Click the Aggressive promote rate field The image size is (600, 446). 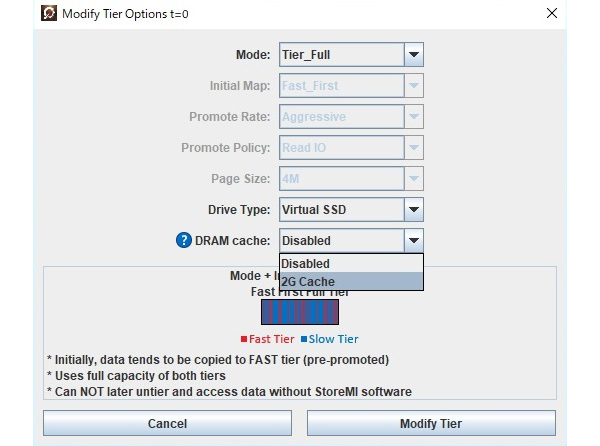[341, 117]
